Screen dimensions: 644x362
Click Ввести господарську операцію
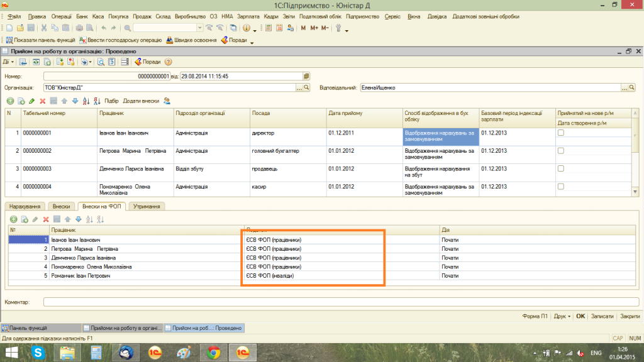click(120, 40)
